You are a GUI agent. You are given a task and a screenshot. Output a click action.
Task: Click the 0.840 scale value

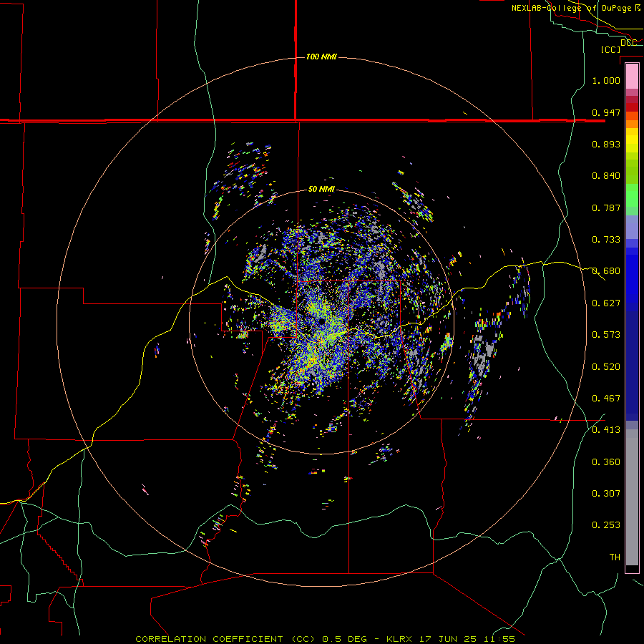pos(606,176)
